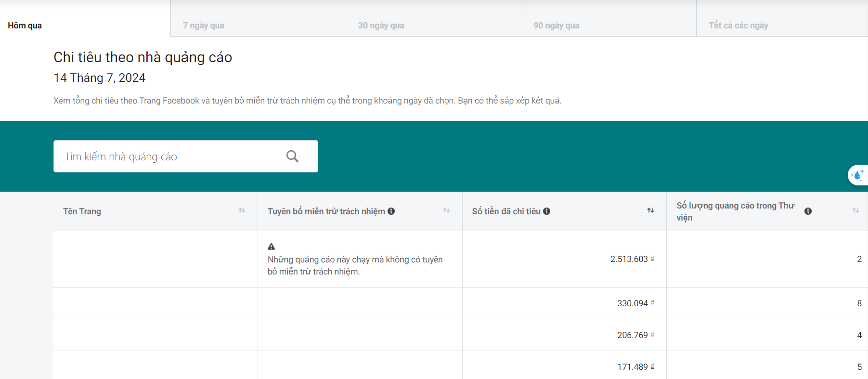
Task: Click ad count 8 in the 330.094 row
Action: (859, 303)
